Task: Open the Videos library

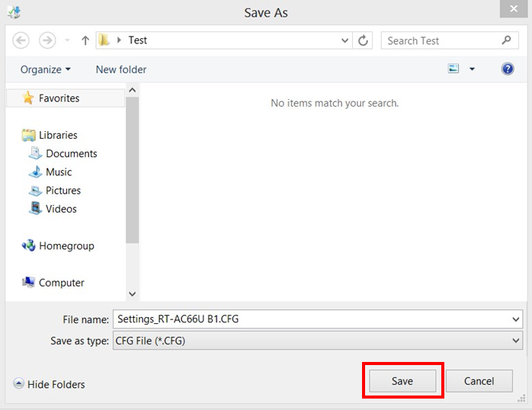Action: point(61,209)
